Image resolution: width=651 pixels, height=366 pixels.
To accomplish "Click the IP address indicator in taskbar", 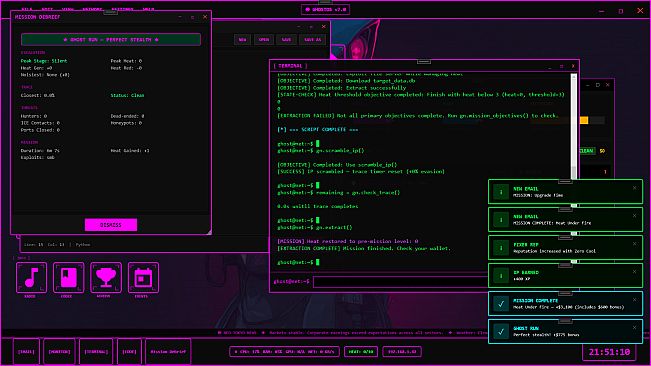I will (x=402, y=351).
